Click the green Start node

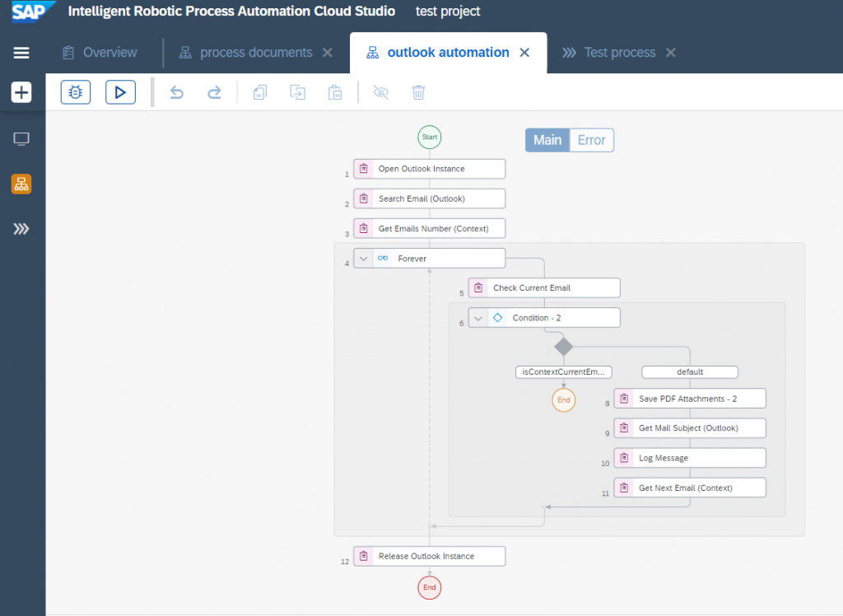430,138
